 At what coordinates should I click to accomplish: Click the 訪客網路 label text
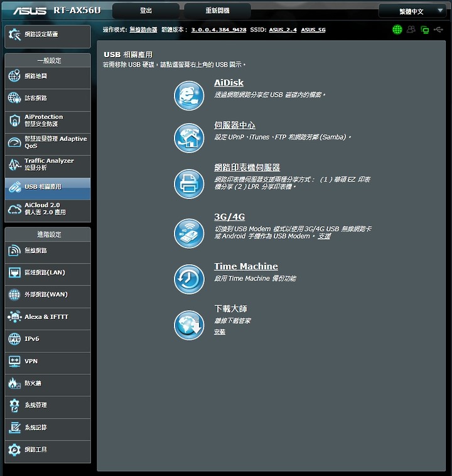click(x=36, y=98)
